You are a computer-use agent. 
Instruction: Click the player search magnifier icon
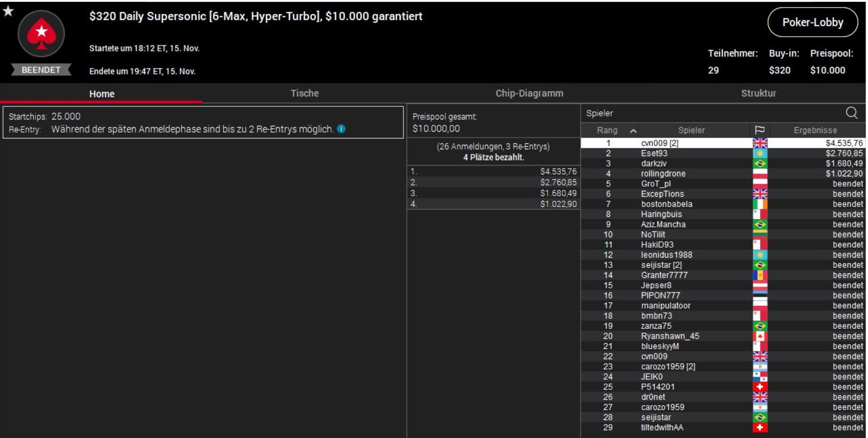tap(851, 113)
